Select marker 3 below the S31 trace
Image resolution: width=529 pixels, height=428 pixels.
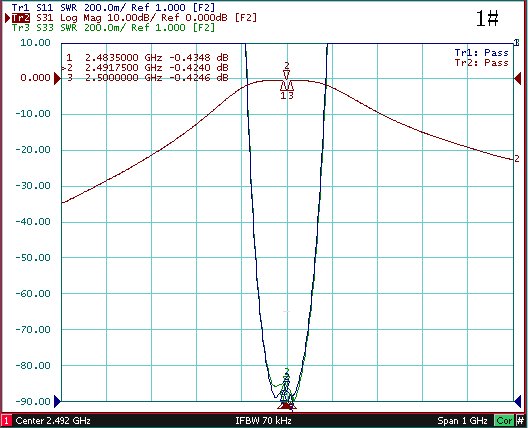(x=290, y=90)
